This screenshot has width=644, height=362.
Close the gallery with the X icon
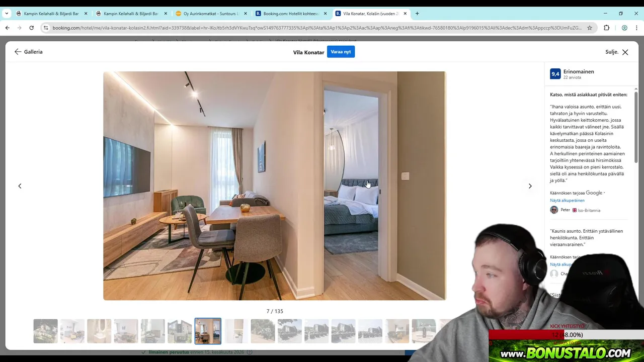point(625,52)
